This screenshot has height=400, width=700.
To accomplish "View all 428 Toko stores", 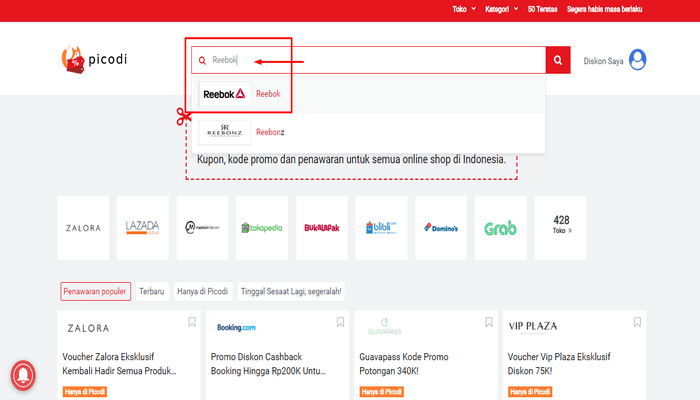I will point(560,228).
